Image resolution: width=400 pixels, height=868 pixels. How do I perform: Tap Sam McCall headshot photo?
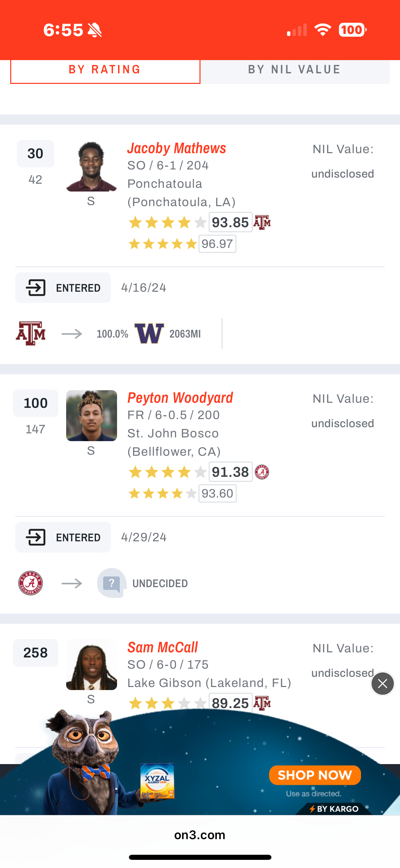tap(91, 665)
